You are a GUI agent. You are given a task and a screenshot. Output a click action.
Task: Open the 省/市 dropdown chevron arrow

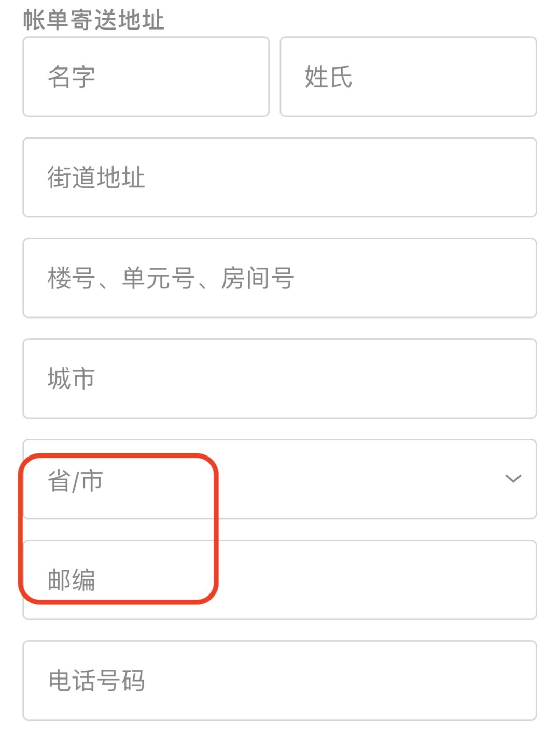coord(513,479)
